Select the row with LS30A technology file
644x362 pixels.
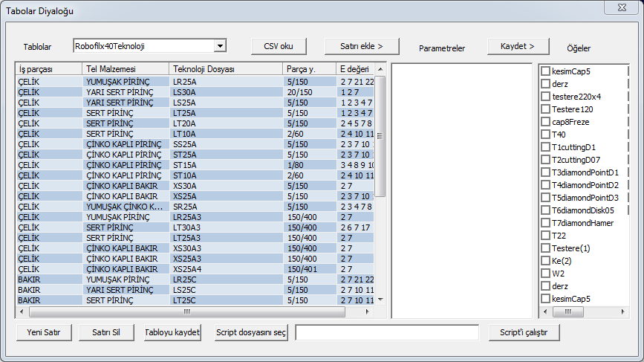pos(184,92)
